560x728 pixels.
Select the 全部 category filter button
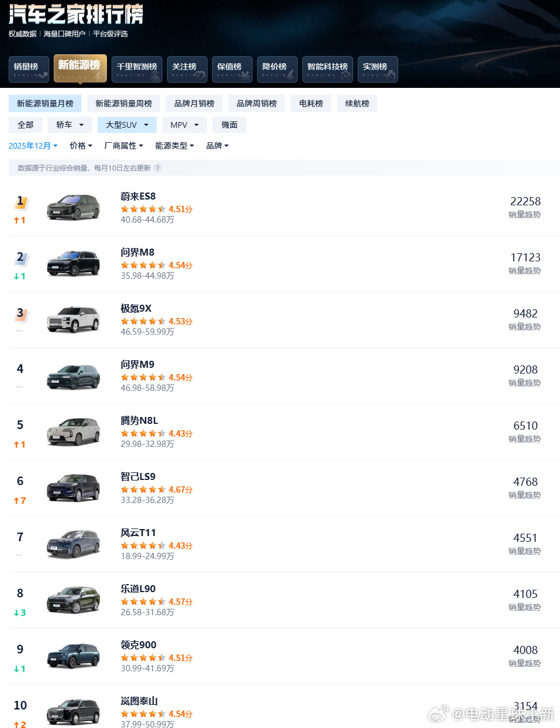[x=25, y=124]
